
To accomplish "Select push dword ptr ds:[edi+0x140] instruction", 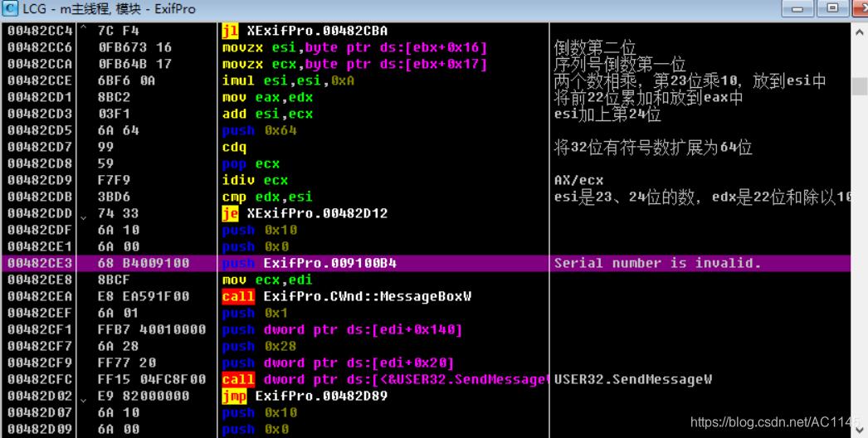I will 342,329.
